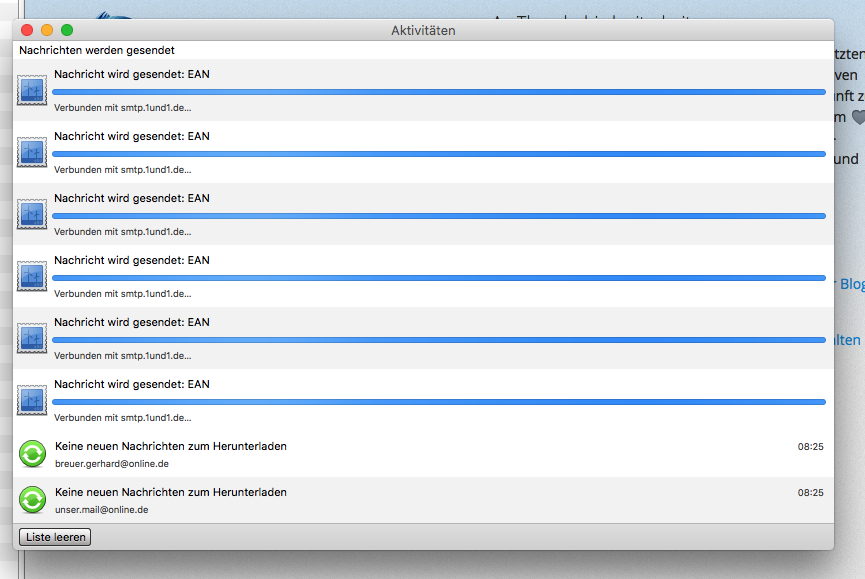Click the stamp icon of the third sending message
Image resolution: width=865 pixels, height=579 pixels.
(x=32, y=214)
